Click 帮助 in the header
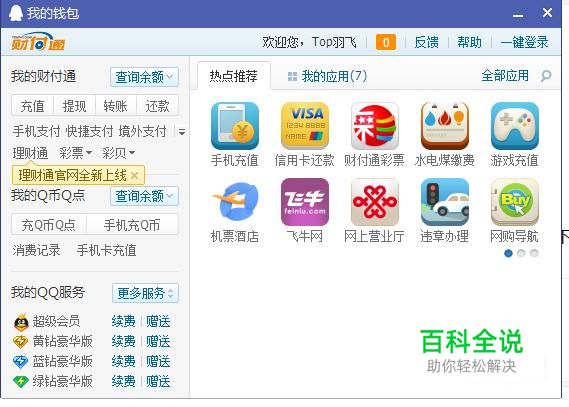This screenshot has height=407, width=569. pyautogui.click(x=470, y=42)
